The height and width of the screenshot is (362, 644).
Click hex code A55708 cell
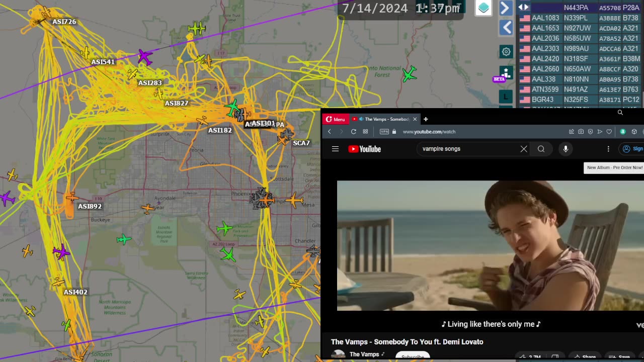tap(610, 9)
